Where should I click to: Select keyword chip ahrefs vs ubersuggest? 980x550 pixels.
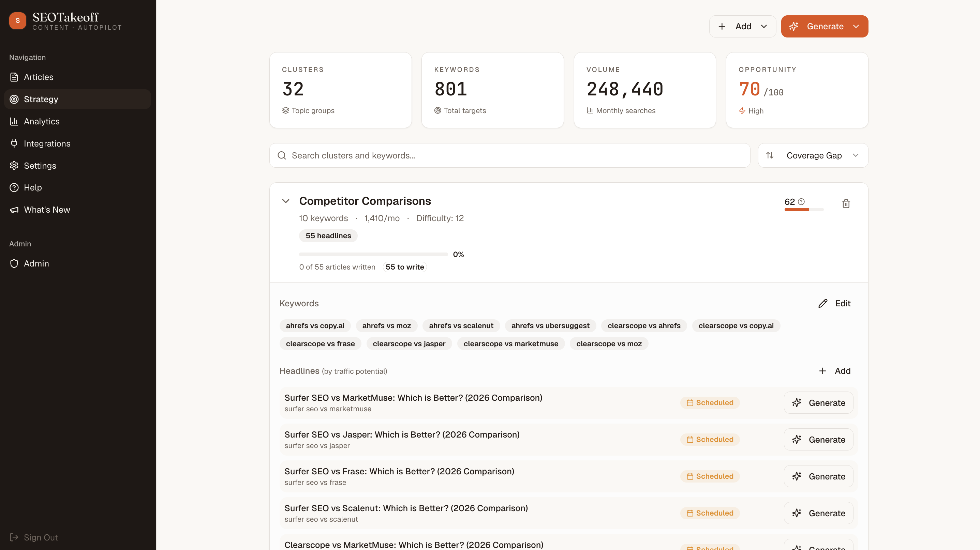(550, 326)
